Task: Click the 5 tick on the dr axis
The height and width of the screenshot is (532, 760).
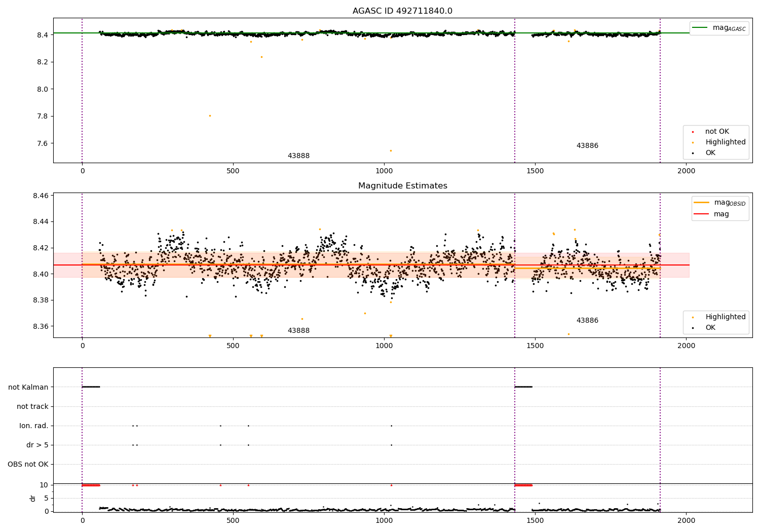Action: point(46,498)
